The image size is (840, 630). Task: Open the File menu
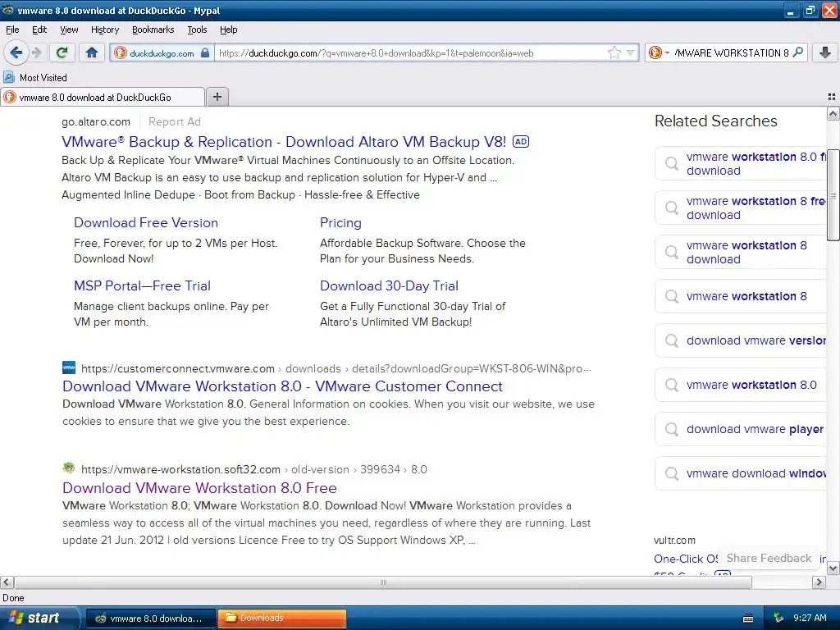[12, 30]
